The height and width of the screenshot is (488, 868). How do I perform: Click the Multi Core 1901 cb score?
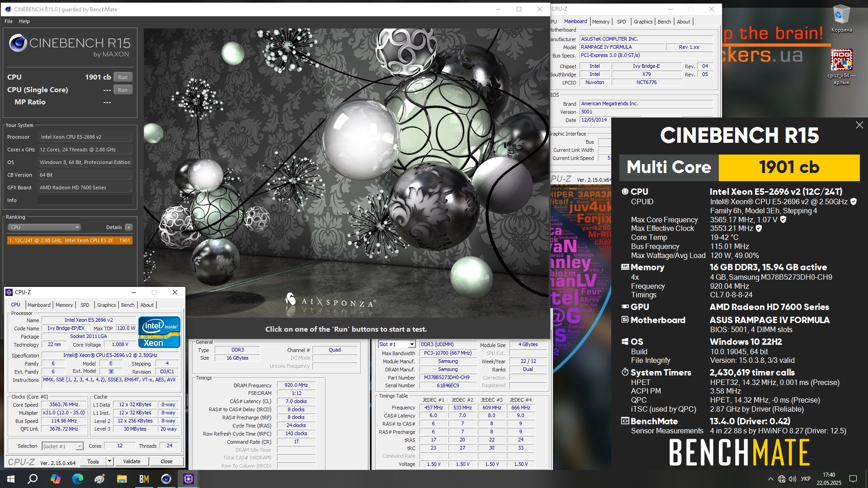[789, 168]
